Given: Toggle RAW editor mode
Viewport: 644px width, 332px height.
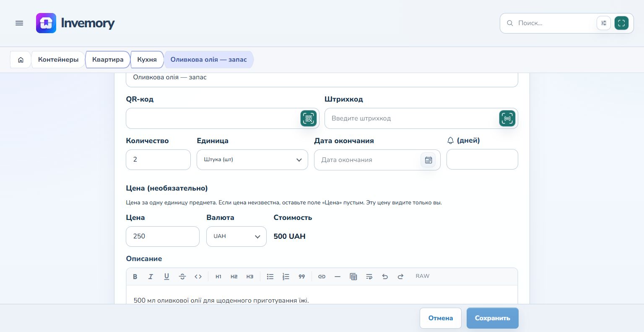Looking at the screenshot, I should pos(423,276).
